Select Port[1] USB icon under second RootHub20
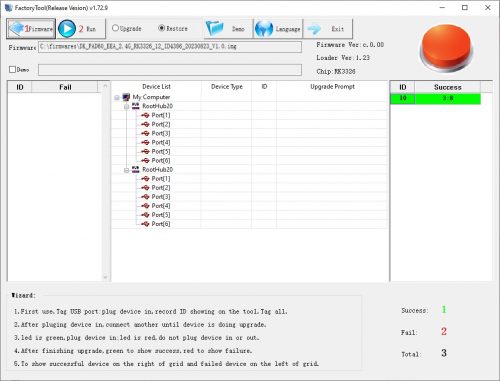The height and width of the screenshot is (381, 500). [145, 179]
